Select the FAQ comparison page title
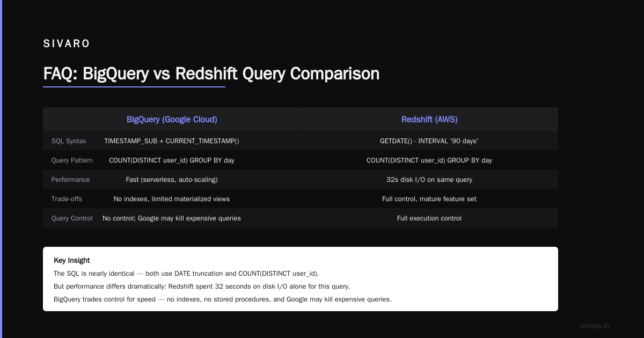The height and width of the screenshot is (338, 644). point(211,74)
